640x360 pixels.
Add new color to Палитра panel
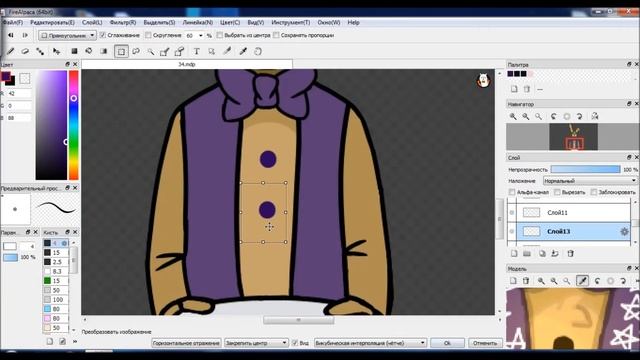514,89
